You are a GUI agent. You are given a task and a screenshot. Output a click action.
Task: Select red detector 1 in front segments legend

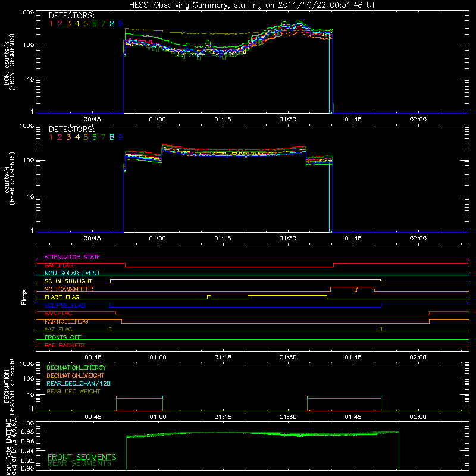tap(51, 24)
